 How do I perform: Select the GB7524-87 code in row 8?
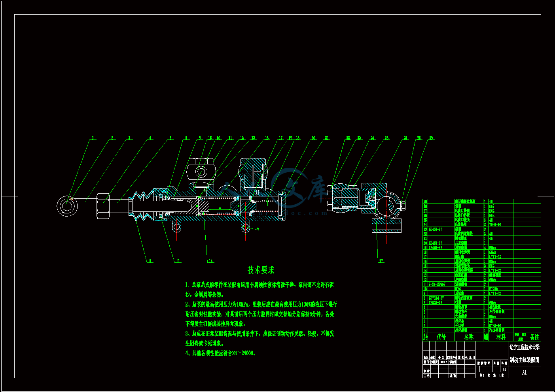click(436, 298)
